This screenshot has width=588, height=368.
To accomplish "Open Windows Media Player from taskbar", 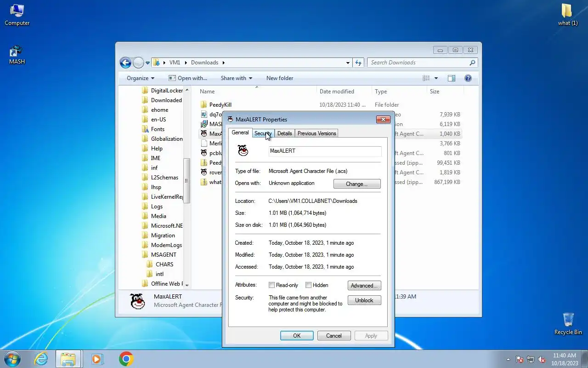I will pos(97,359).
